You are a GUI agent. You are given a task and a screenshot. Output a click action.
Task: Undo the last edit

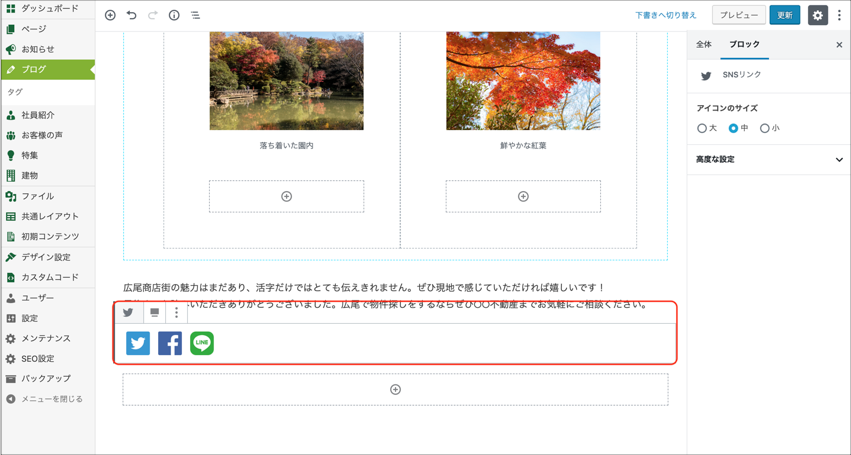pyautogui.click(x=131, y=15)
